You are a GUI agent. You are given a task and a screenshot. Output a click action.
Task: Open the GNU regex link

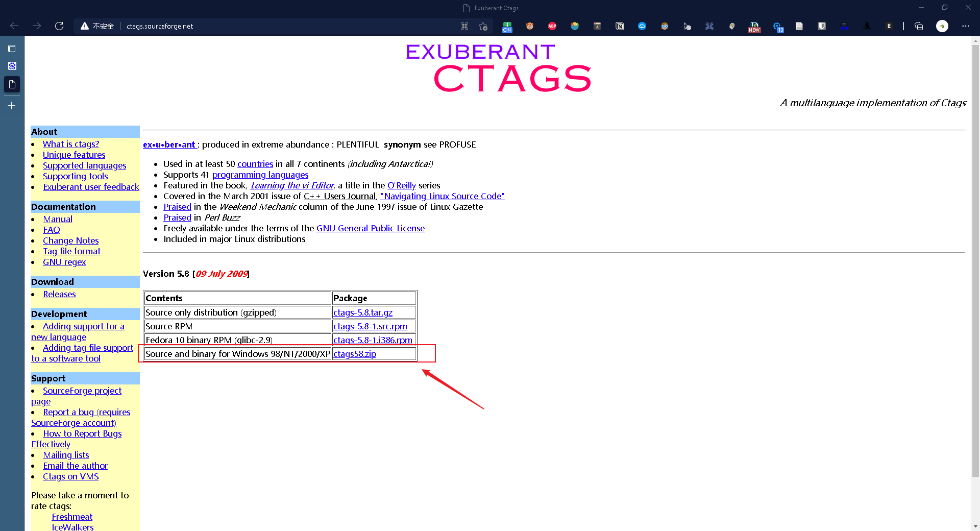pyautogui.click(x=64, y=262)
